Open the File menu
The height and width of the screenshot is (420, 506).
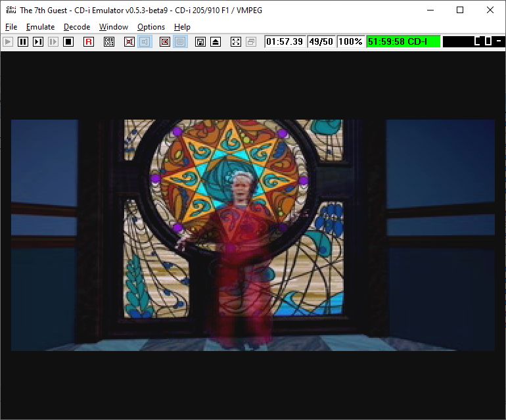tap(11, 27)
